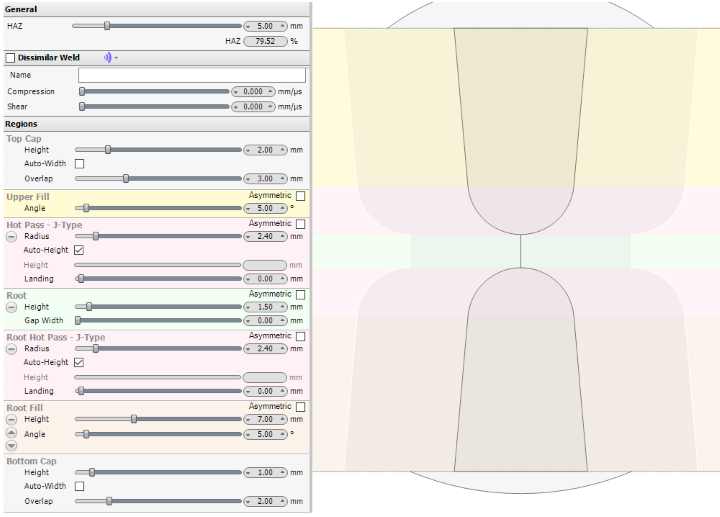Click the General section header

click(x=22, y=9)
